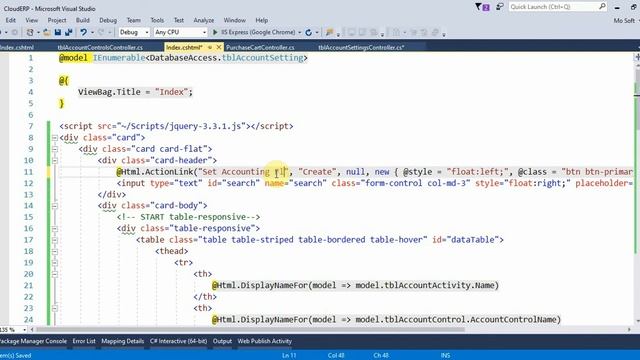The image size is (640, 360).
Task: Open the Web Publish Activity panel tab
Action: (x=264, y=341)
